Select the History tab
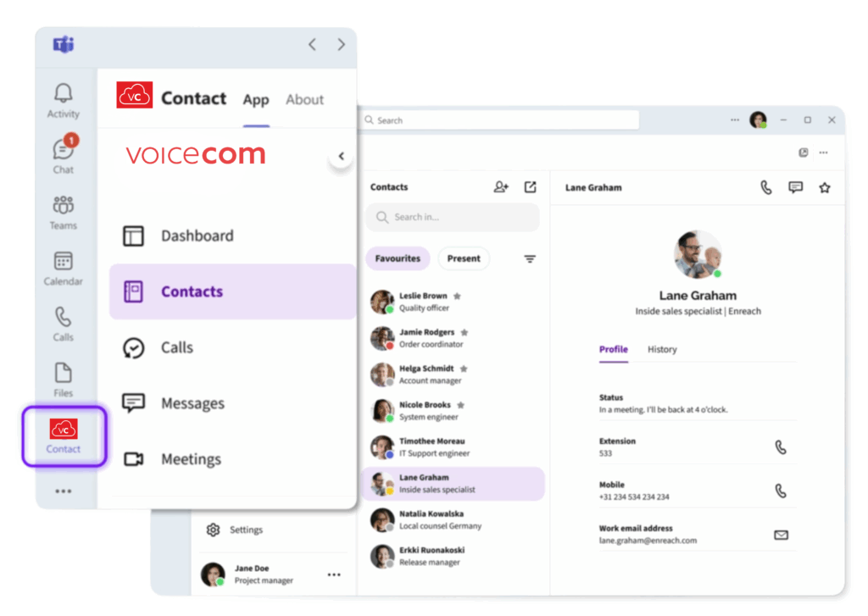Viewport: 868px width, 616px height. click(x=662, y=349)
